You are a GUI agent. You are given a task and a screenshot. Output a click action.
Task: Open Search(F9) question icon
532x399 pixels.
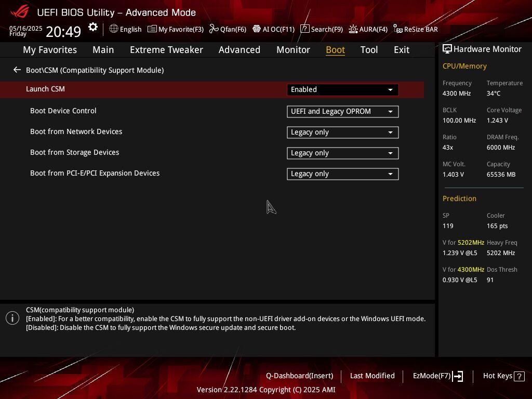(x=304, y=29)
